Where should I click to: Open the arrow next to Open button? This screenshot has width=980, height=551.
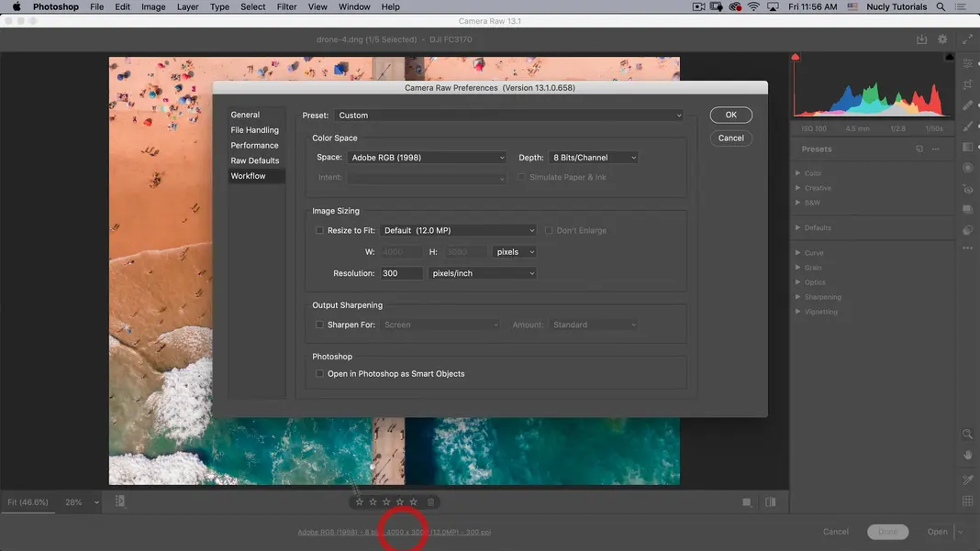coord(960,533)
